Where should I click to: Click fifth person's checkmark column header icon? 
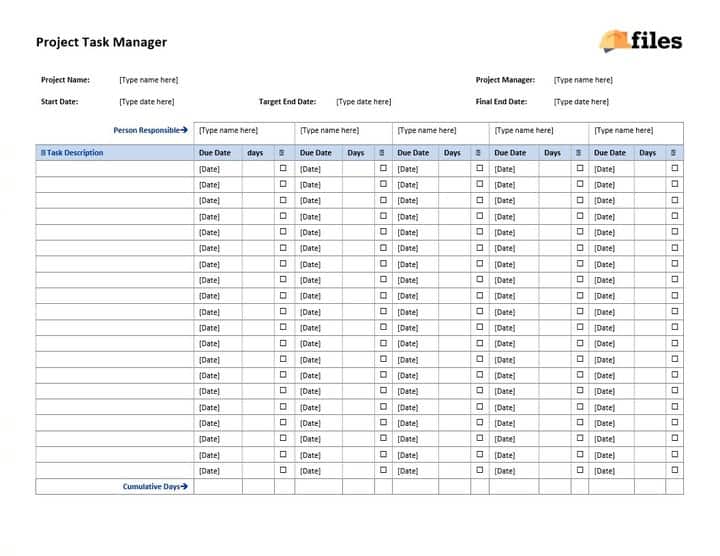(673, 152)
